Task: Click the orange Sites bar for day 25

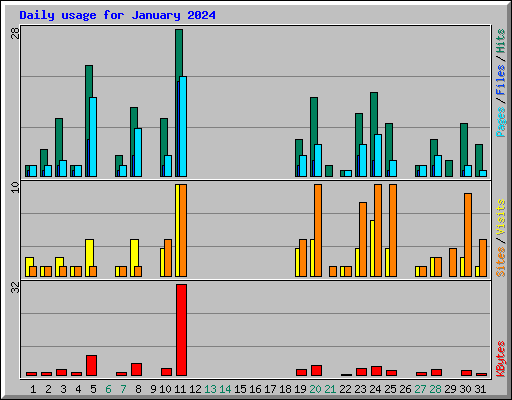Action: (393, 230)
